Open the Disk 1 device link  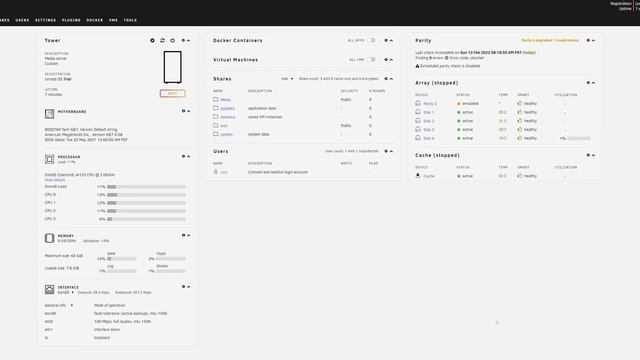point(428,112)
